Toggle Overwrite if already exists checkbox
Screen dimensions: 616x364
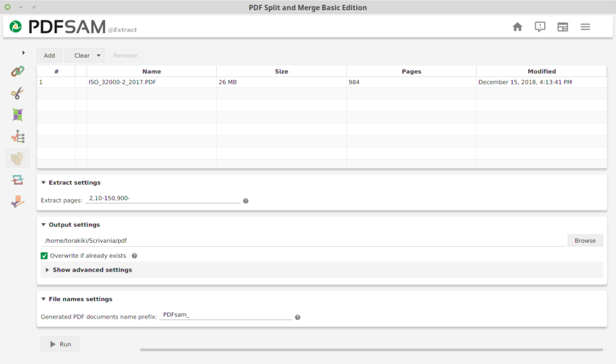pos(44,256)
